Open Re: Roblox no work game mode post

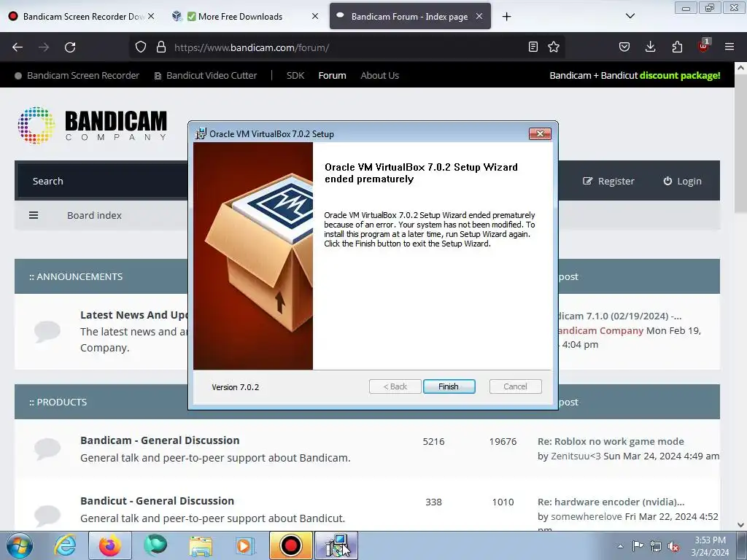tap(611, 441)
